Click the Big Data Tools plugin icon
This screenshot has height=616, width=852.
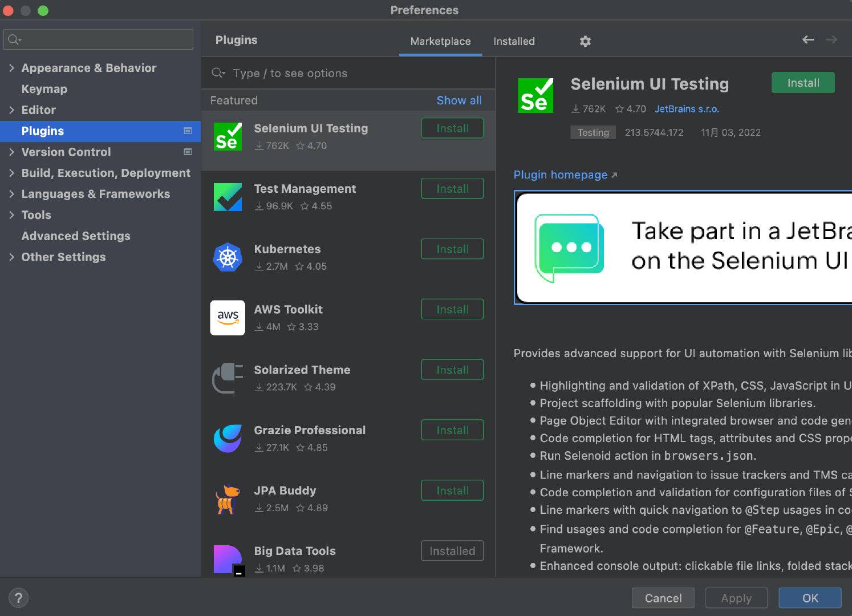coord(229,560)
